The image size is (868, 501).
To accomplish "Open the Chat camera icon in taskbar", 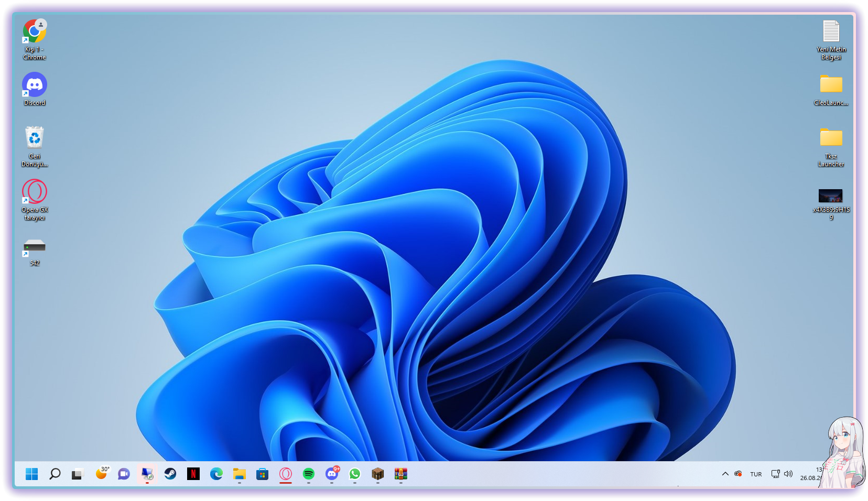I will [124, 474].
